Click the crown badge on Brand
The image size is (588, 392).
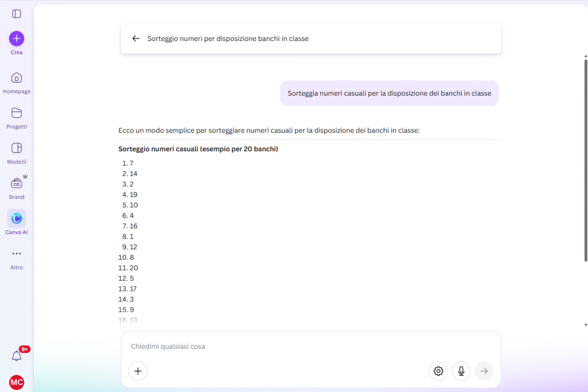pyautogui.click(x=25, y=176)
